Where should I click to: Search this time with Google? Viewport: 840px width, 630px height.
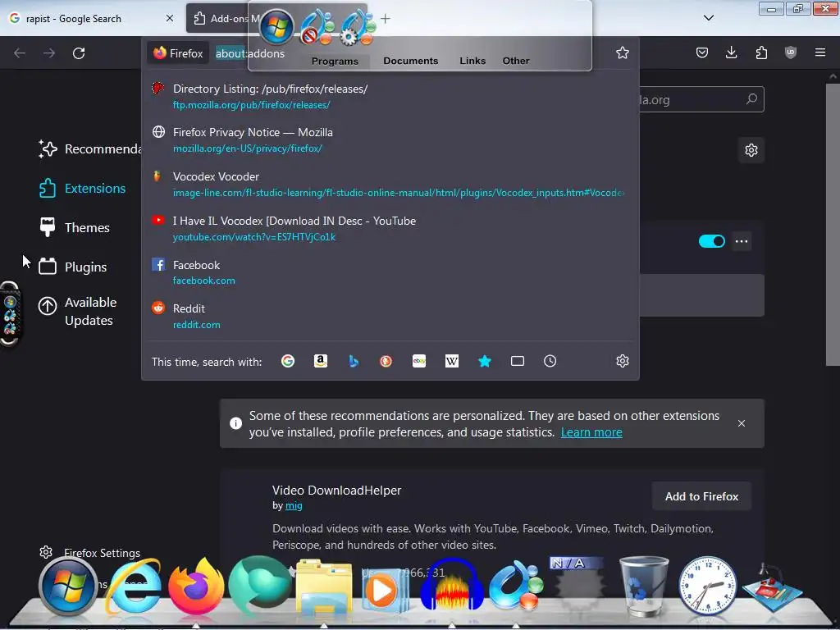click(288, 361)
